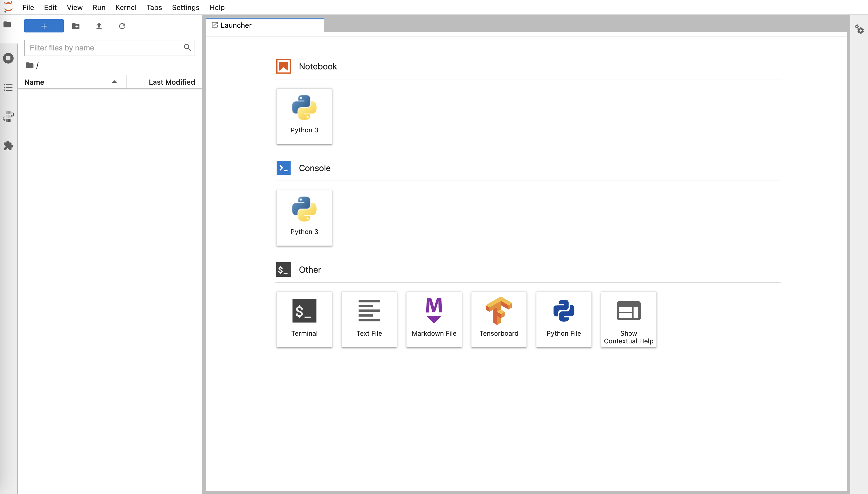Create a New Folder
This screenshot has height=494, width=868.
click(x=76, y=26)
